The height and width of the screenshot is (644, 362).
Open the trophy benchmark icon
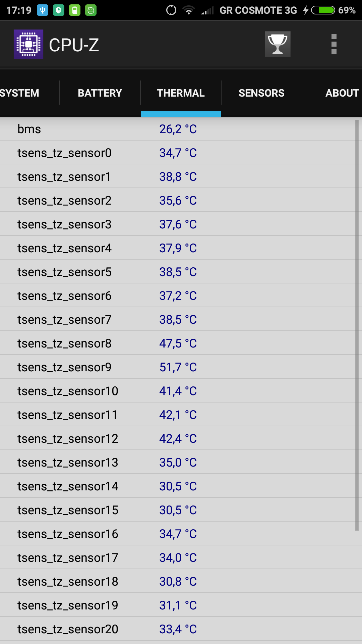(278, 44)
